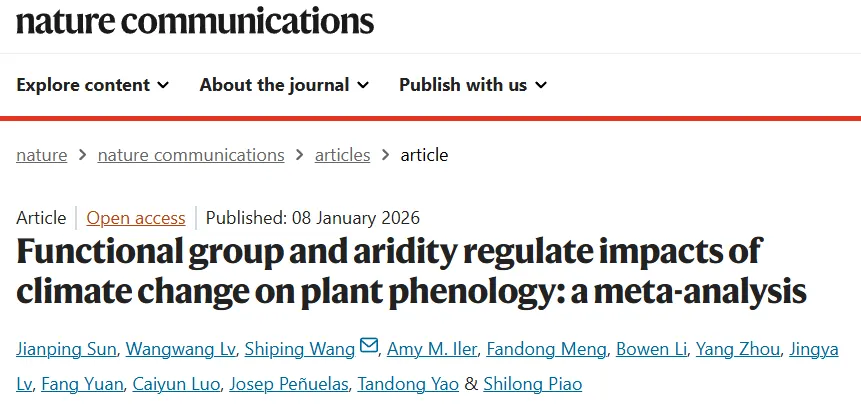Open author Jianping Sun's details
Viewport: 861px width, 416px height.
click(69, 349)
